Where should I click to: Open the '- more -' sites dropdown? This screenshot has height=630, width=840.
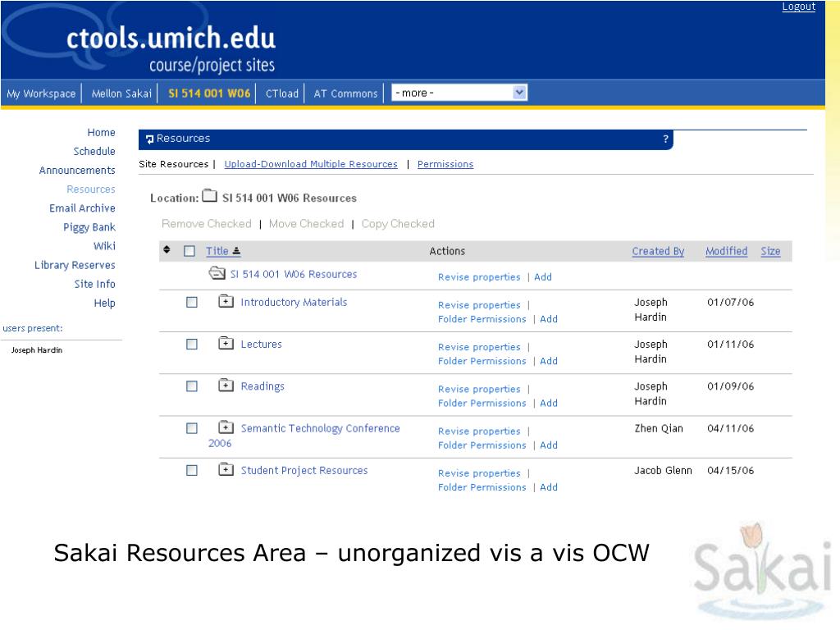pyautogui.click(x=459, y=93)
